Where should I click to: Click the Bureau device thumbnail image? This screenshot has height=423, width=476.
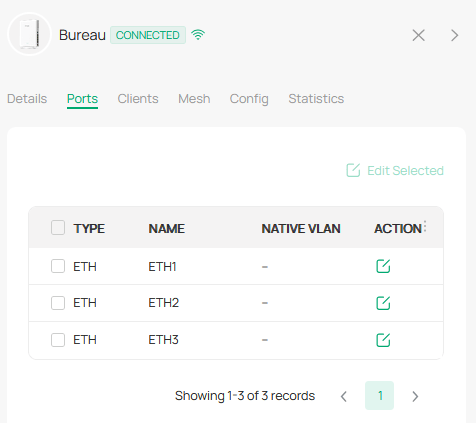(29, 34)
